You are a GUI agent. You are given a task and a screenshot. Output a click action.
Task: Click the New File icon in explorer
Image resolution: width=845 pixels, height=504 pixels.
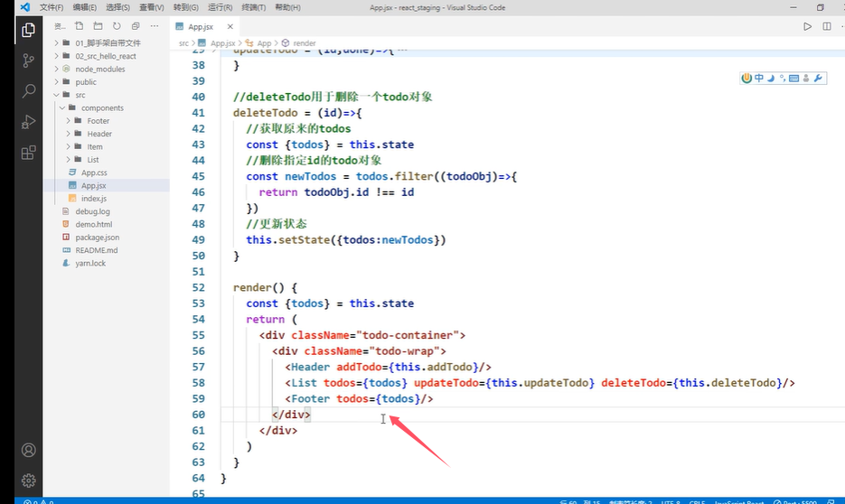[x=80, y=26]
